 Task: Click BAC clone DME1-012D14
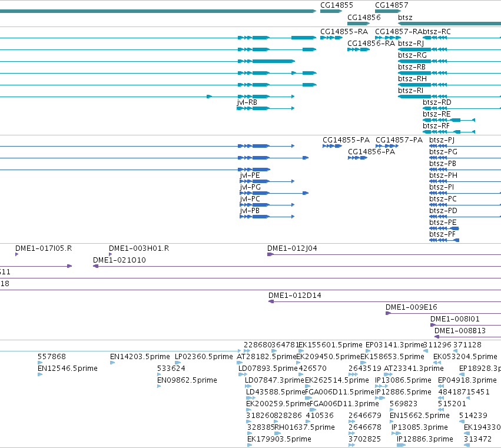tap(294, 296)
